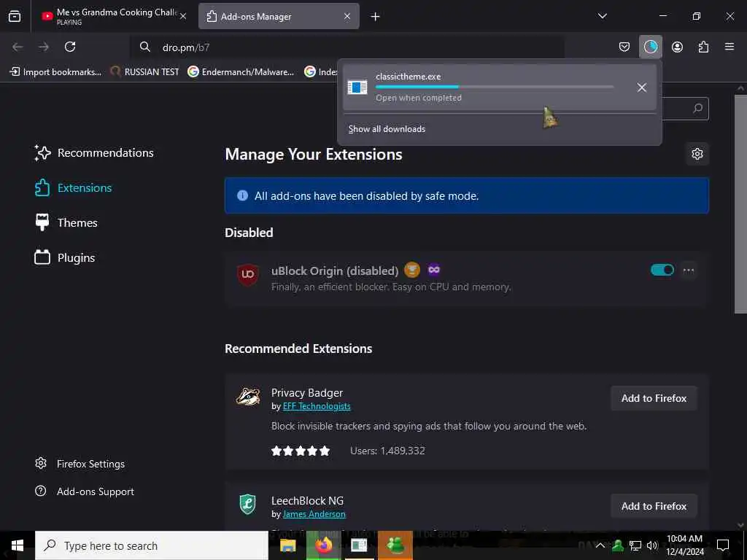This screenshot has width=747, height=560.
Task: Open a new tab with plus button
Action: [376, 17]
